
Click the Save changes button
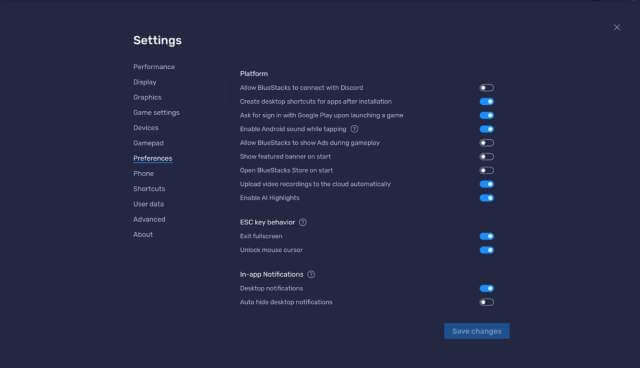pyautogui.click(x=477, y=331)
